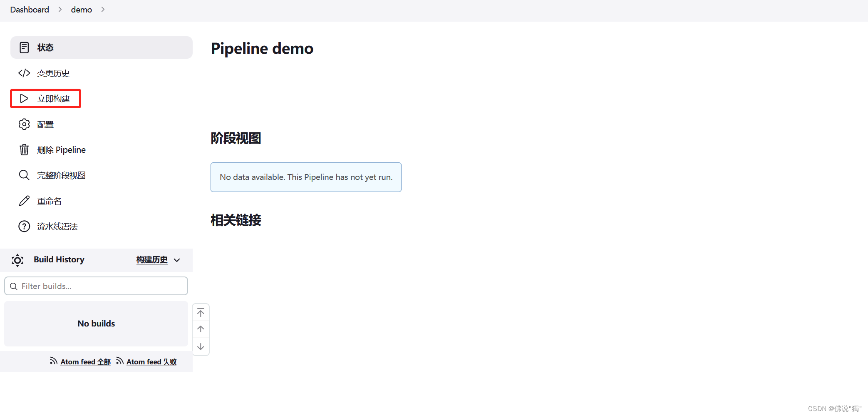Click the question mark icon beside 流水线语法
The width and height of the screenshot is (868, 416).
tap(24, 227)
